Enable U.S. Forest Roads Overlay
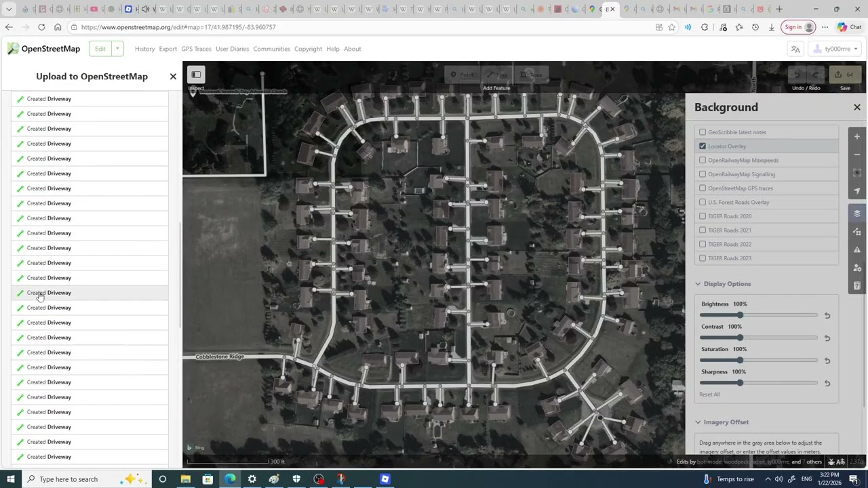The height and width of the screenshot is (488, 868). coord(703,202)
